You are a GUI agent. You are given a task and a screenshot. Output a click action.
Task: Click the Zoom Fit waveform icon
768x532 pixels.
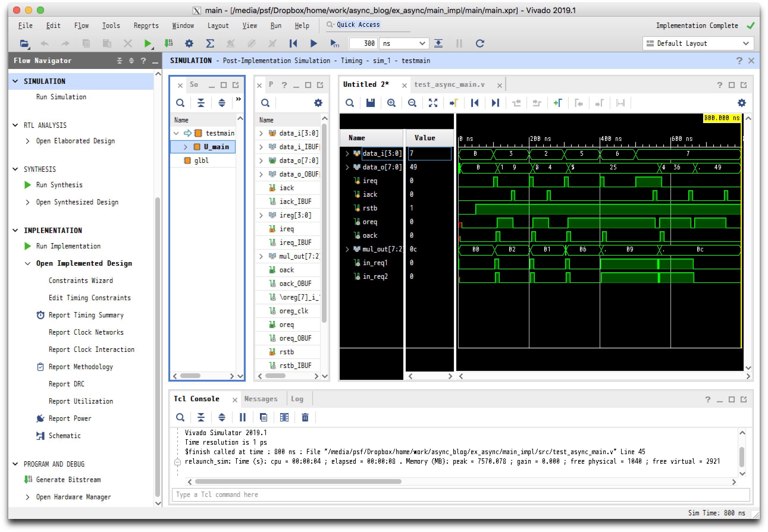(433, 103)
